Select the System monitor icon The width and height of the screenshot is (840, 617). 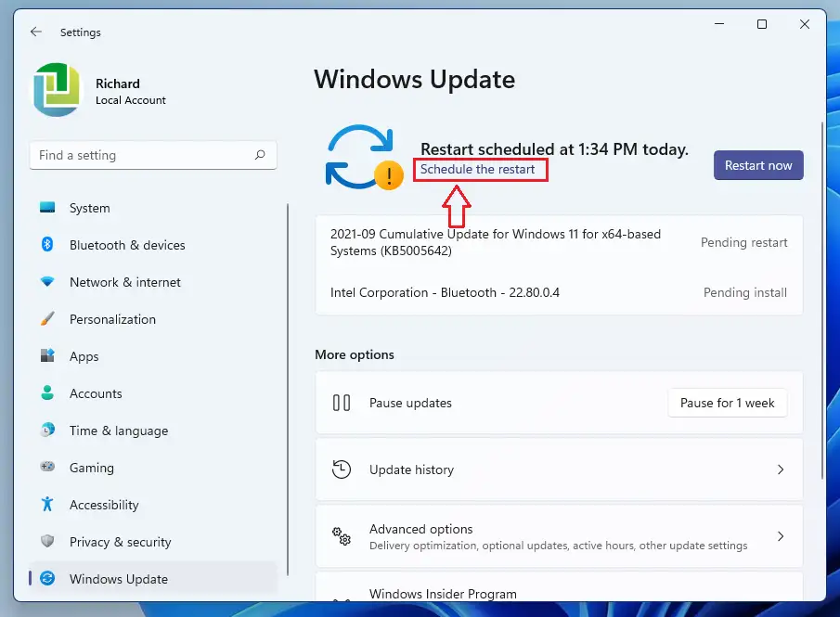click(47, 207)
